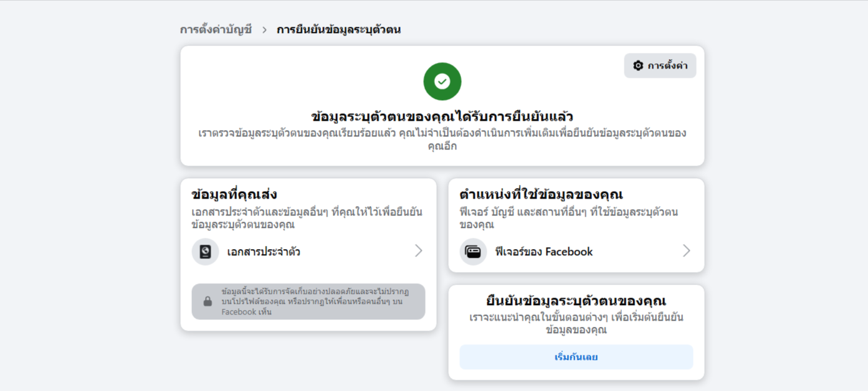Click the verification confirmation description paragraph
Image resolution: width=868 pixels, height=391 pixels.
click(442, 139)
